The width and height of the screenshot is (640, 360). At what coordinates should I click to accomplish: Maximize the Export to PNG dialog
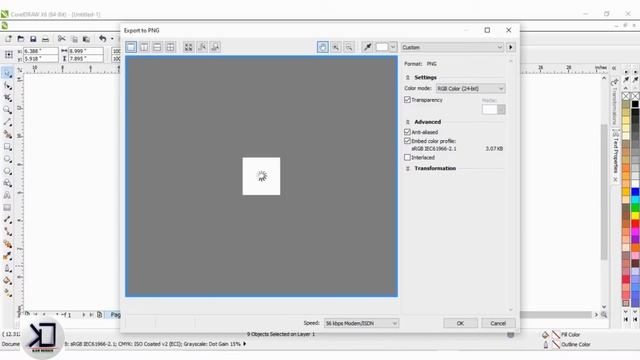pos(487,30)
